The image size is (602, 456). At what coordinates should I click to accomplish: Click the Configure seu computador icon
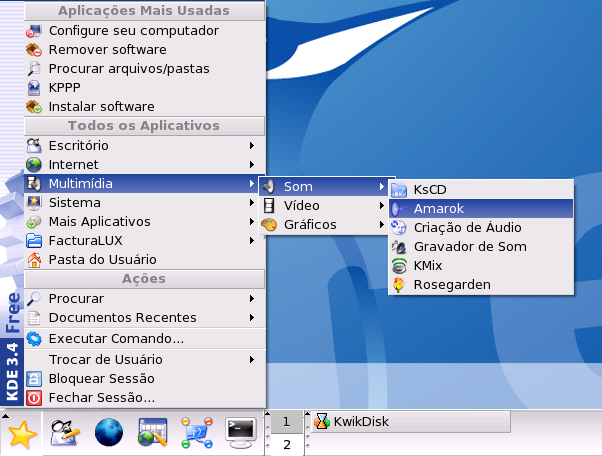[34, 31]
